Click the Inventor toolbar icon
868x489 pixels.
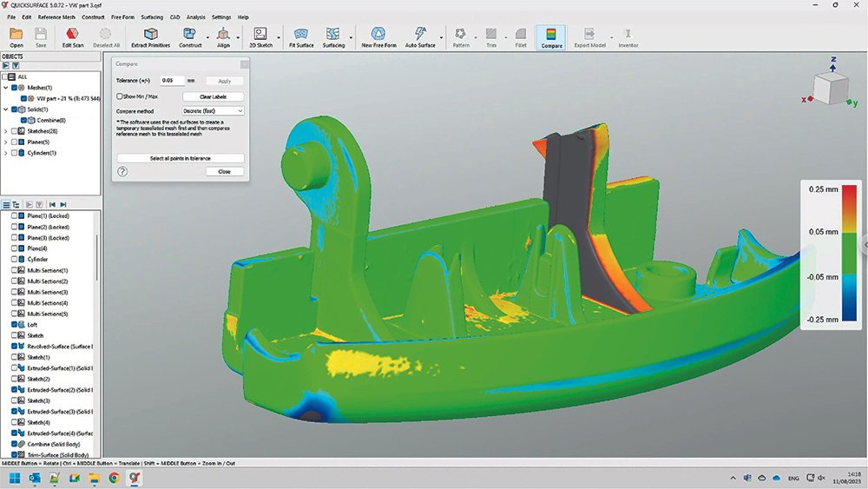tap(628, 35)
